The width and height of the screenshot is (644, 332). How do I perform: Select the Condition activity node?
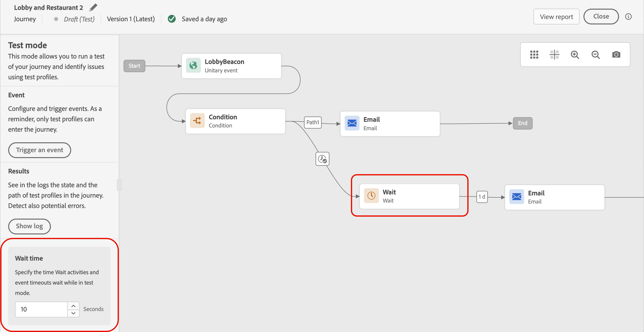[x=235, y=121]
